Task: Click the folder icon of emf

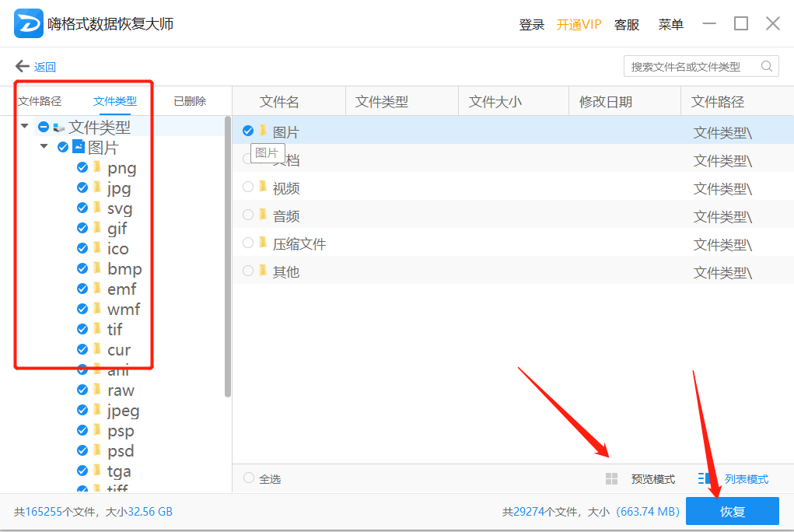Action: 96,289
